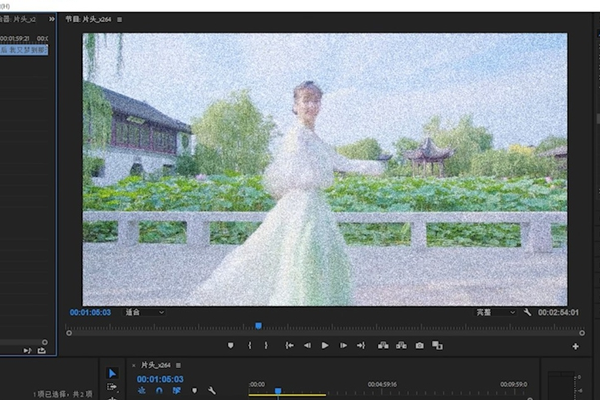Viewport: 600px width, 400px height.
Task: Open playback resolution dropdown showing 完整
Action: 496,312
